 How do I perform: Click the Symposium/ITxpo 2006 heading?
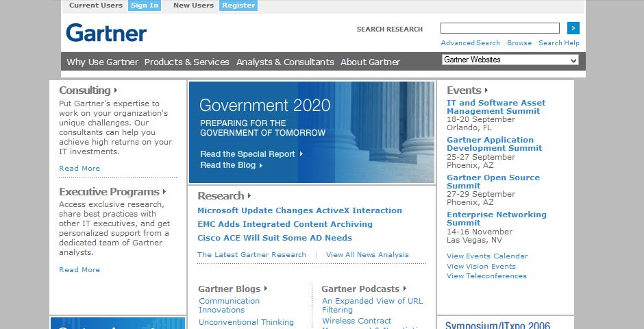click(497, 325)
